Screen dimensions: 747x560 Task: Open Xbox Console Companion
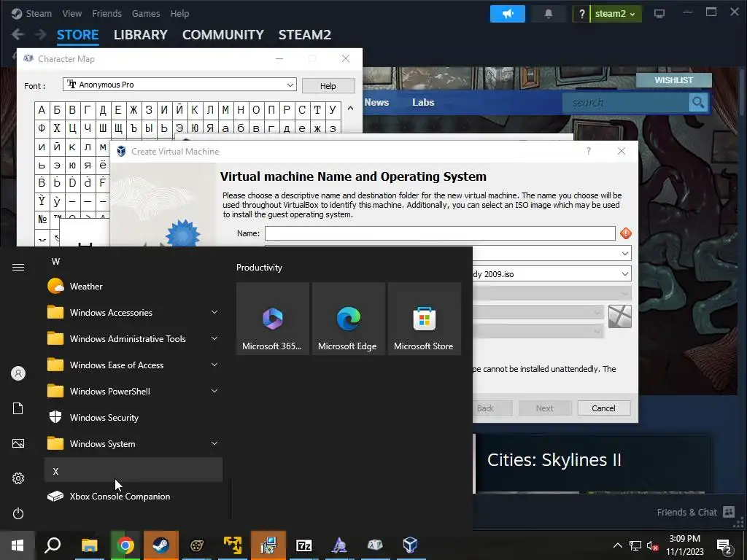pyautogui.click(x=133, y=496)
